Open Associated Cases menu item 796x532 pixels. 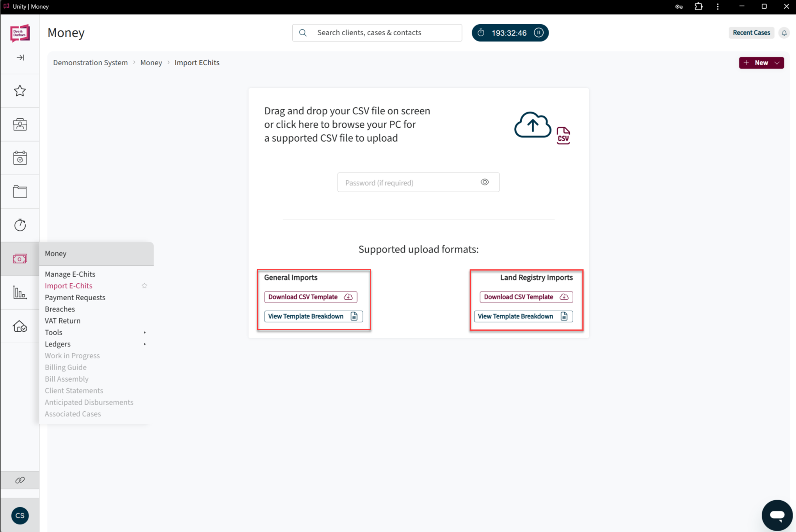click(73, 414)
